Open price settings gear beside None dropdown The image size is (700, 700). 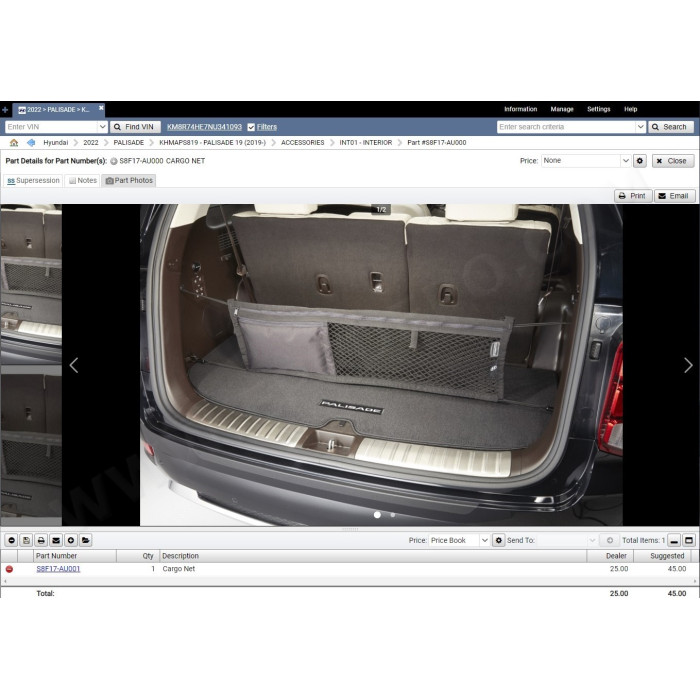640,161
